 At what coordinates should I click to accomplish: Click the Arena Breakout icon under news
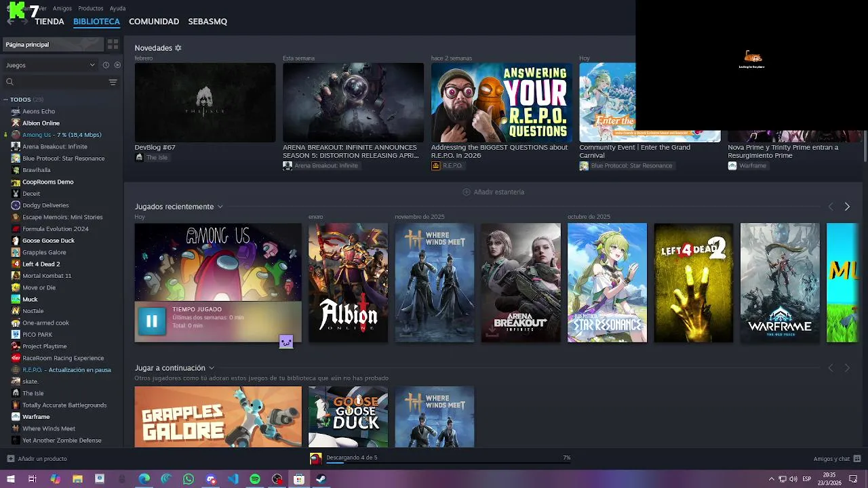pyautogui.click(x=288, y=165)
